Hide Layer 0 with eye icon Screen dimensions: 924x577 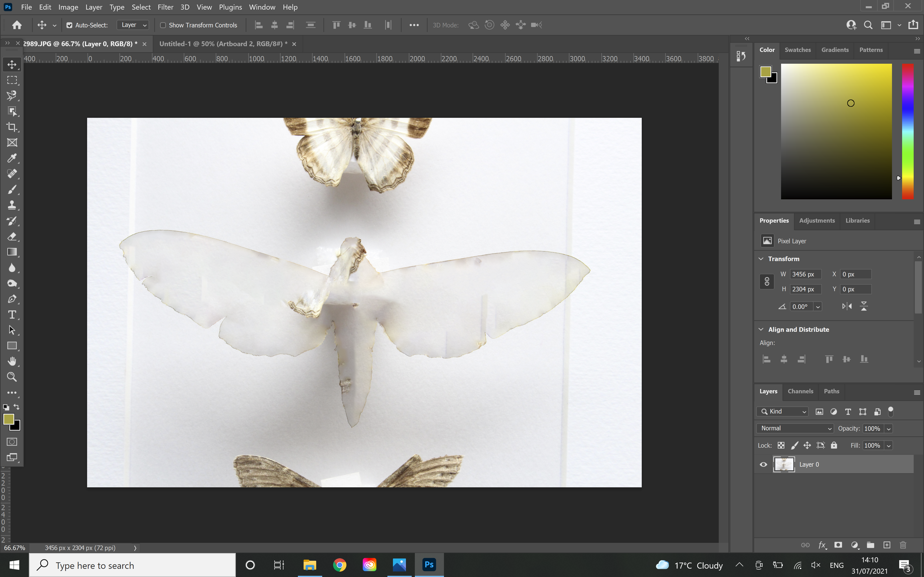(763, 464)
